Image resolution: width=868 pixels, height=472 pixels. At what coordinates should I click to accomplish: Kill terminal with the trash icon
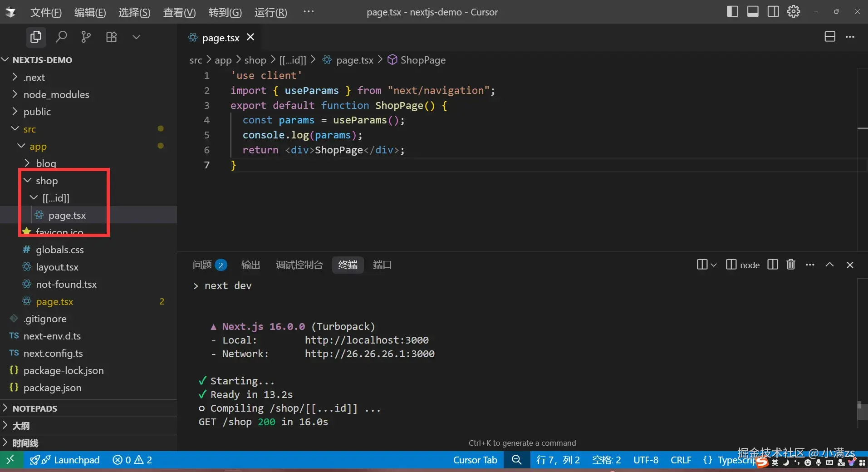click(790, 265)
